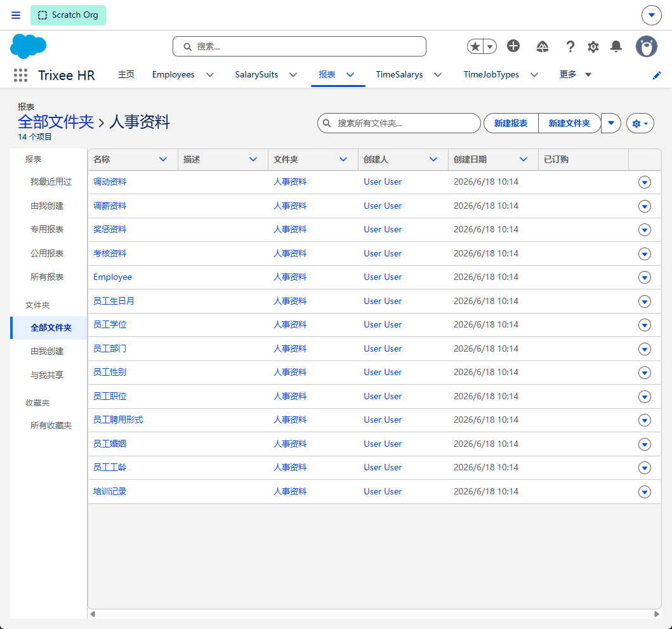Open row actions for 员工性别
The width and height of the screenshot is (672, 629).
click(x=644, y=373)
